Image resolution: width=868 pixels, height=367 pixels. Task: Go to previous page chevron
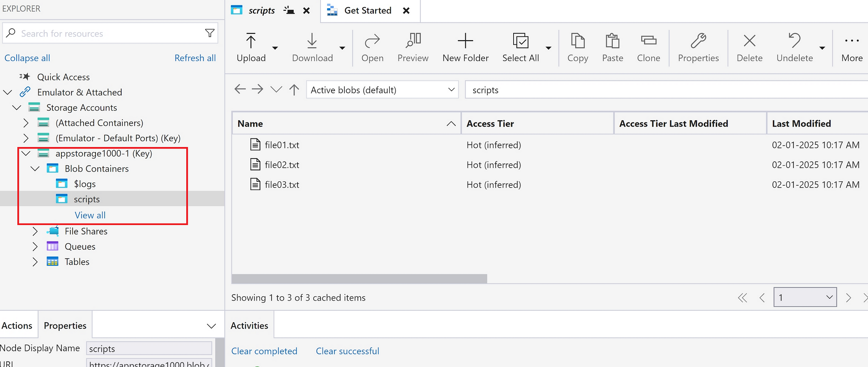tap(762, 297)
